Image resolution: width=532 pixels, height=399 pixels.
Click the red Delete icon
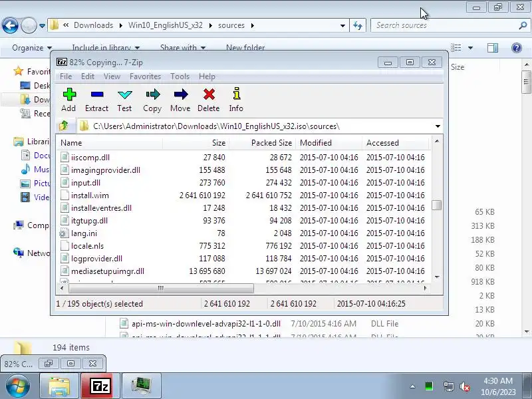[x=209, y=94]
